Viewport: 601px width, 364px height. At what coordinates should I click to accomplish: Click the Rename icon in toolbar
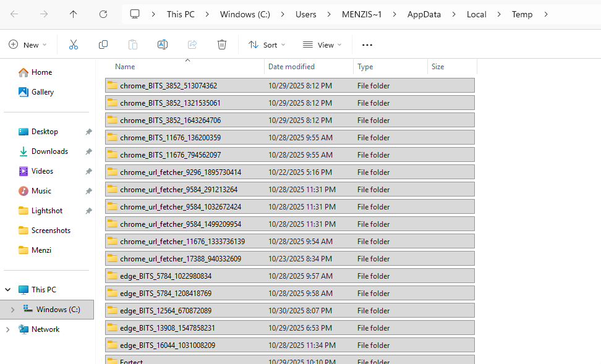pos(163,44)
